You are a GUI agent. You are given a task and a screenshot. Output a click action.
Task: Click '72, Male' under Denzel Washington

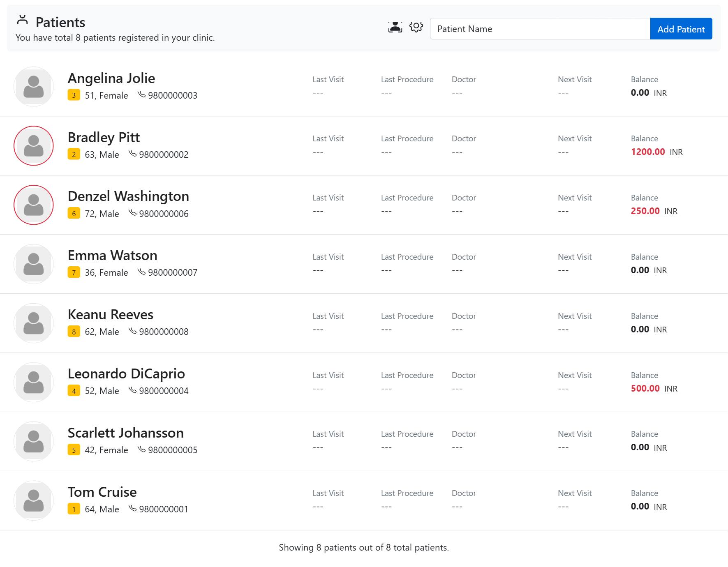(x=102, y=214)
